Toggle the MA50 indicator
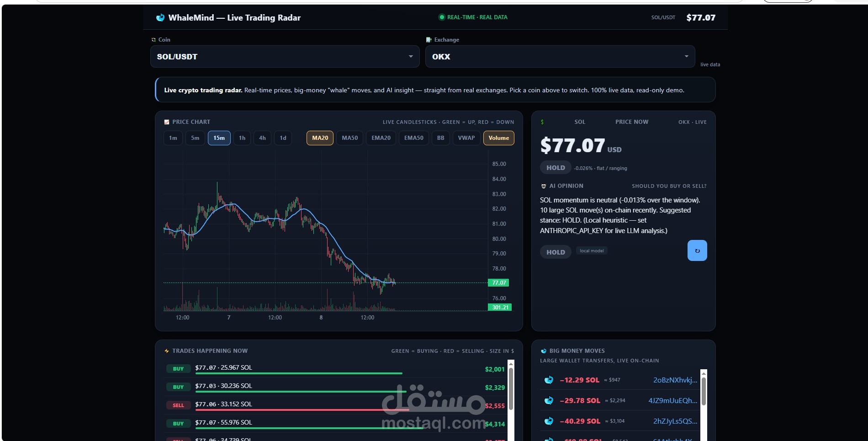 tap(350, 138)
